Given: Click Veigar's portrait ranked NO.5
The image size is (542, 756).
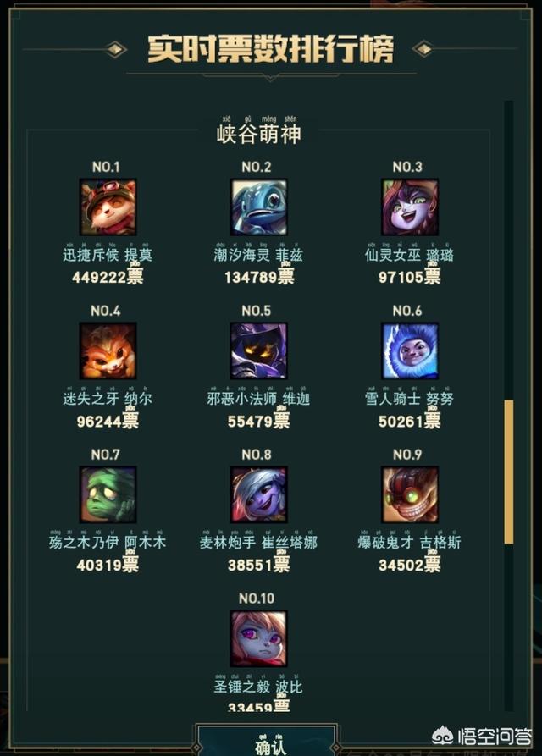Looking at the screenshot, I should (259, 351).
